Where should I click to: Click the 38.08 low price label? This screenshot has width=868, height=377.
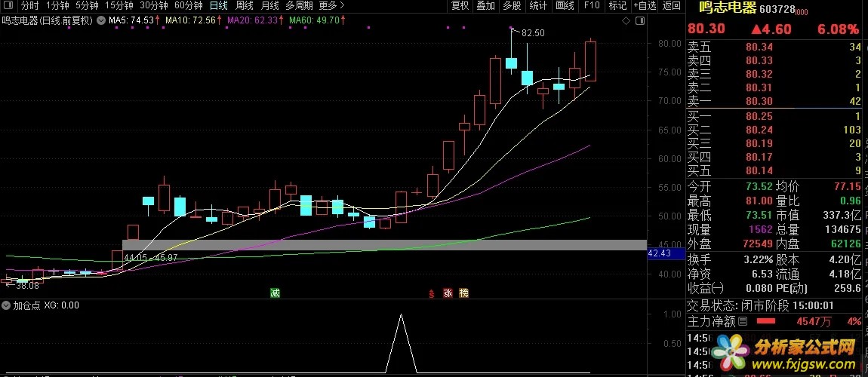point(28,286)
